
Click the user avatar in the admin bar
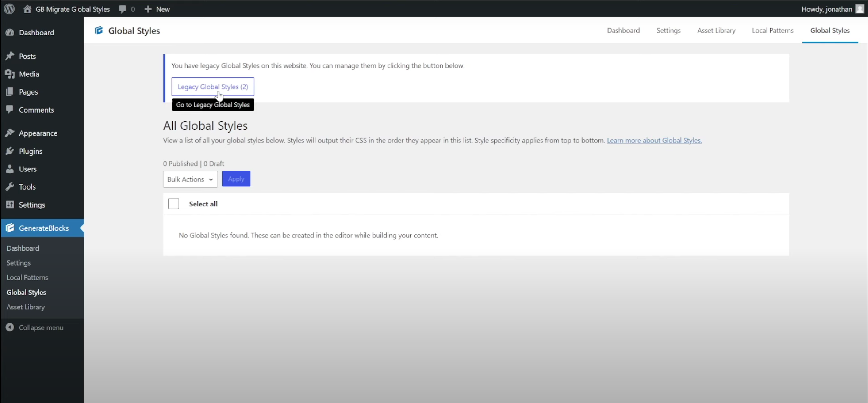860,9
